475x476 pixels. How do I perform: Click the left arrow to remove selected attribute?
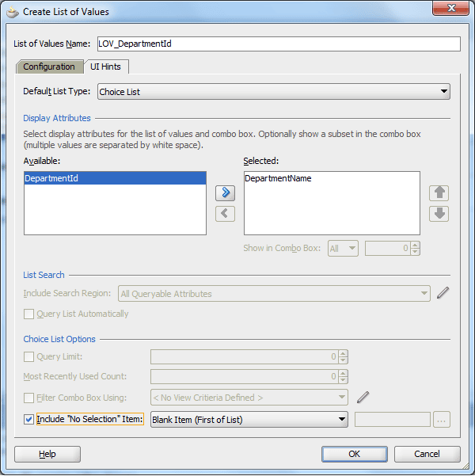tap(225, 214)
